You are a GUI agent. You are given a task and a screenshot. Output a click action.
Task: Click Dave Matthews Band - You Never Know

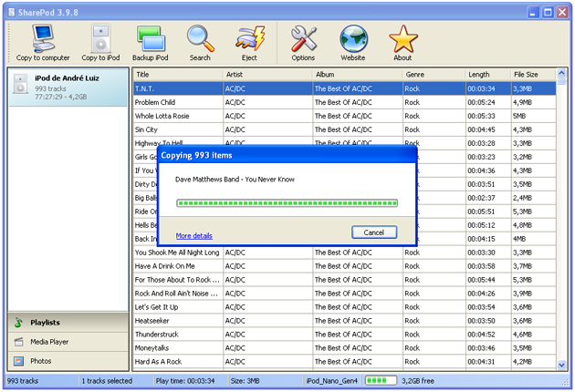(x=235, y=180)
